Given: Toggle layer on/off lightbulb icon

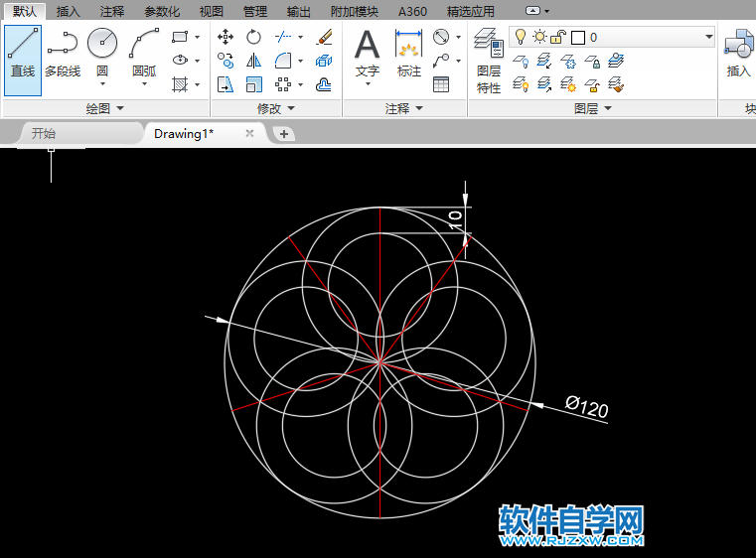Looking at the screenshot, I should point(519,37).
